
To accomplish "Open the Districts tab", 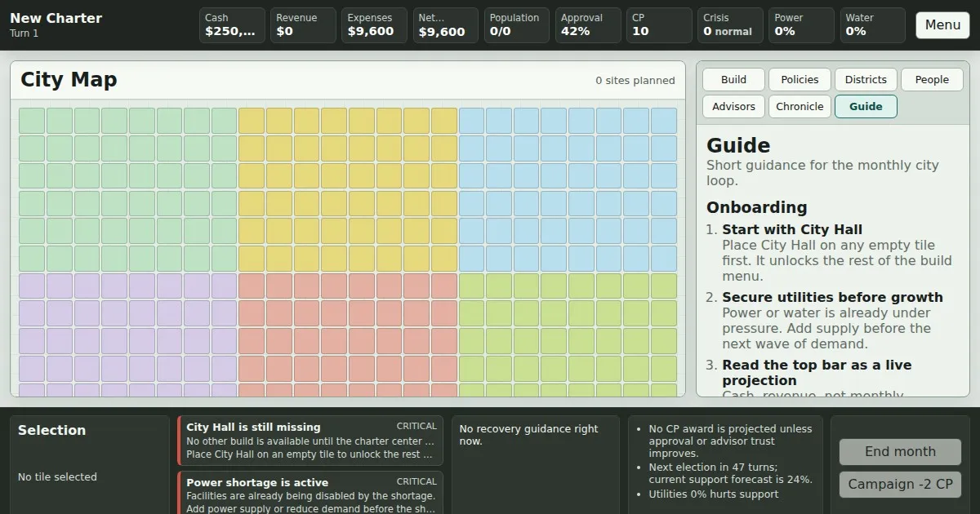I will [x=866, y=79].
